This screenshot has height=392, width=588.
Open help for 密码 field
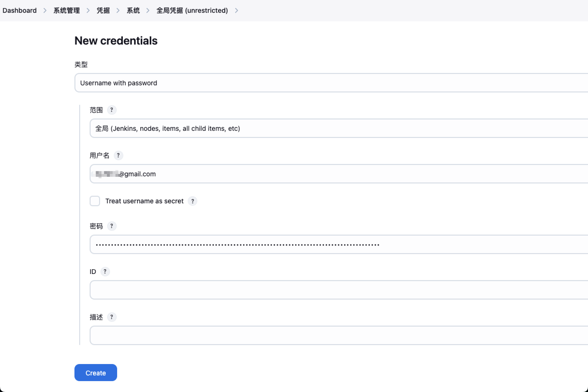point(111,226)
